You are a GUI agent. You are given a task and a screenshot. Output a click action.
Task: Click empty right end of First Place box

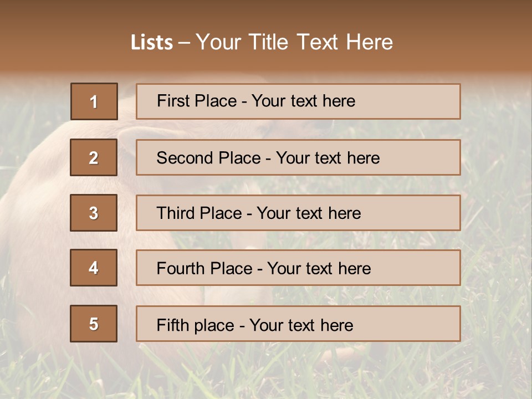click(421, 101)
